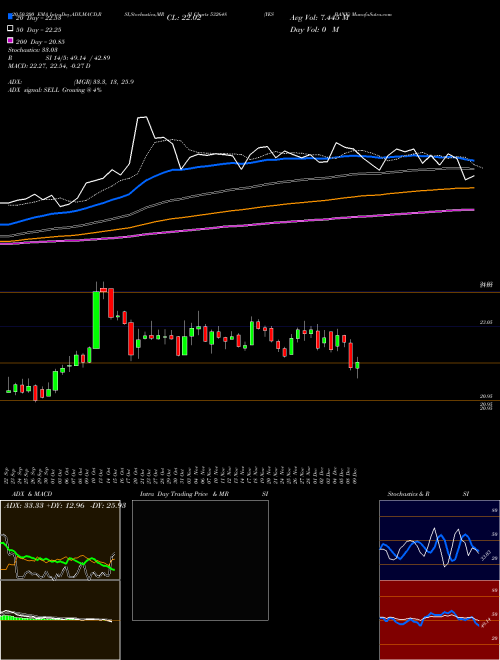Open the ADX indicator chart panel
This screenshot has width=500, height=660.
point(60,540)
